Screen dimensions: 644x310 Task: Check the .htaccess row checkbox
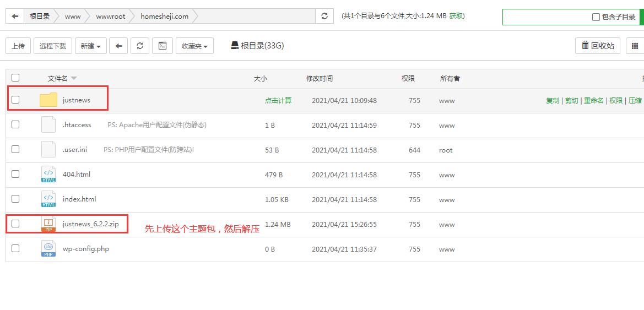click(15, 124)
